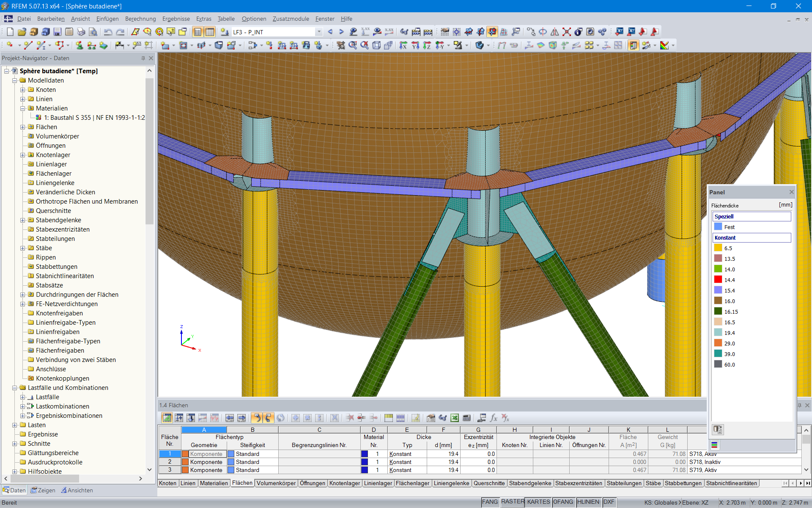Open the Zusatzmodule menu
812x508 pixels.
tap(291, 19)
